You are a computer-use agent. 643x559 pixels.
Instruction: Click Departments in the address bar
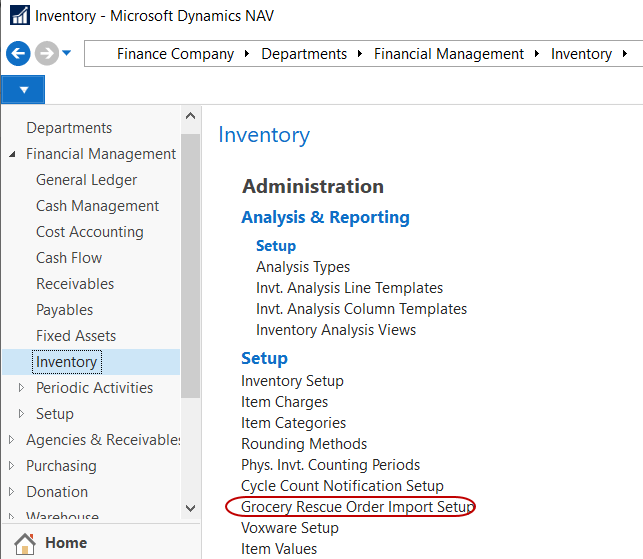coord(304,54)
